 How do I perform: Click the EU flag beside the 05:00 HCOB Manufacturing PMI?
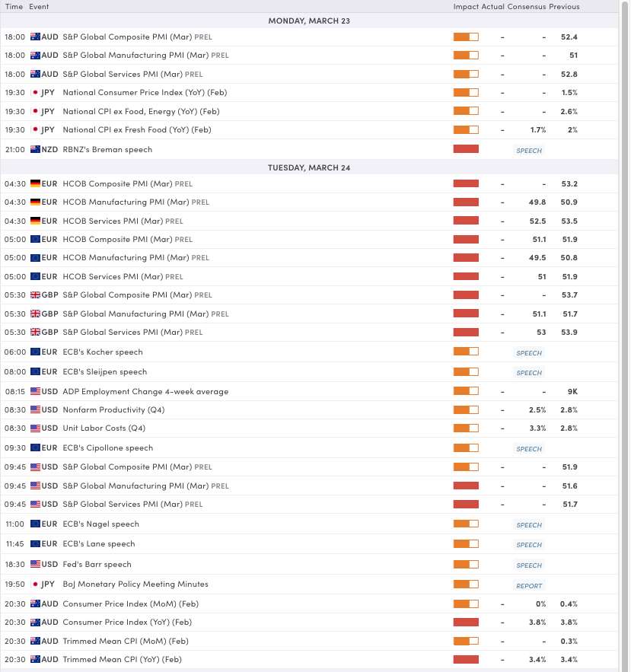click(35, 257)
